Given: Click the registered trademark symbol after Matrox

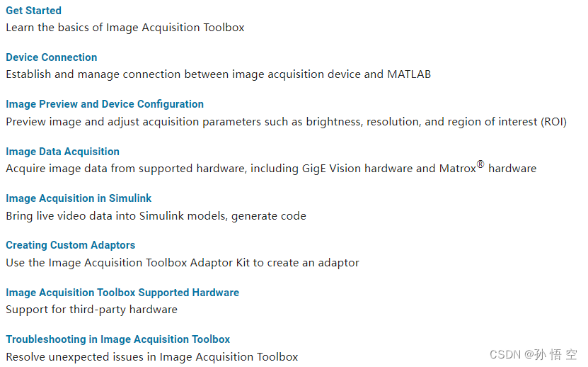Looking at the screenshot, I should pos(480,164).
